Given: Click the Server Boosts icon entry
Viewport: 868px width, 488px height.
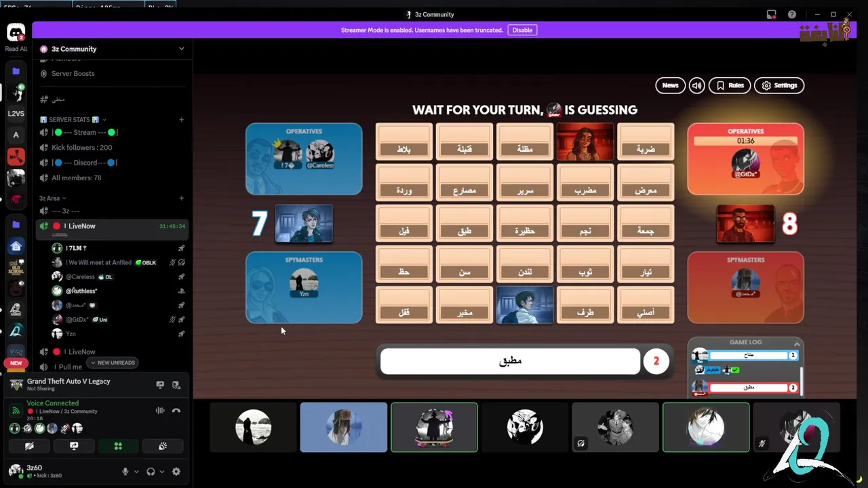Looking at the screenshot, I should pos(44,73).
